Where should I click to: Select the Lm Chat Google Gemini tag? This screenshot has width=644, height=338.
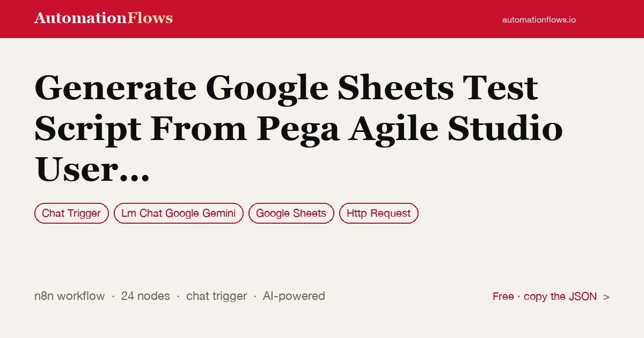(x=179, y=213)
